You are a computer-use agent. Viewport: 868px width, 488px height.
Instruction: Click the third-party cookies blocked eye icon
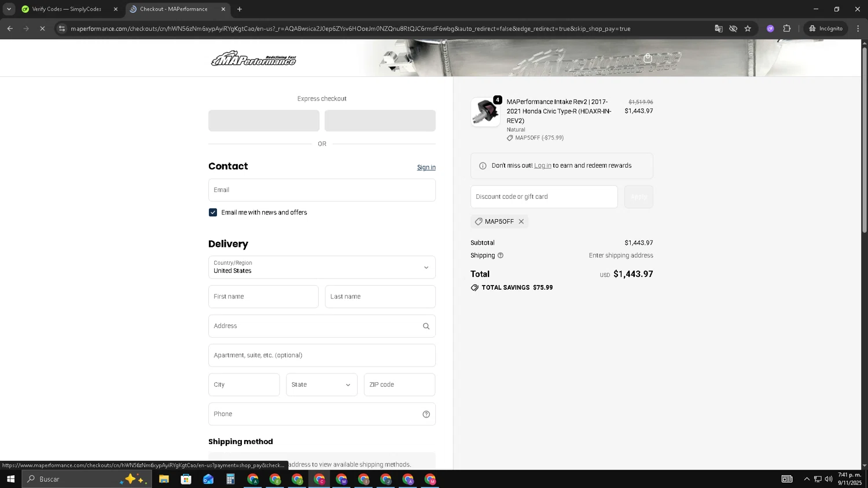coord(733,28)
